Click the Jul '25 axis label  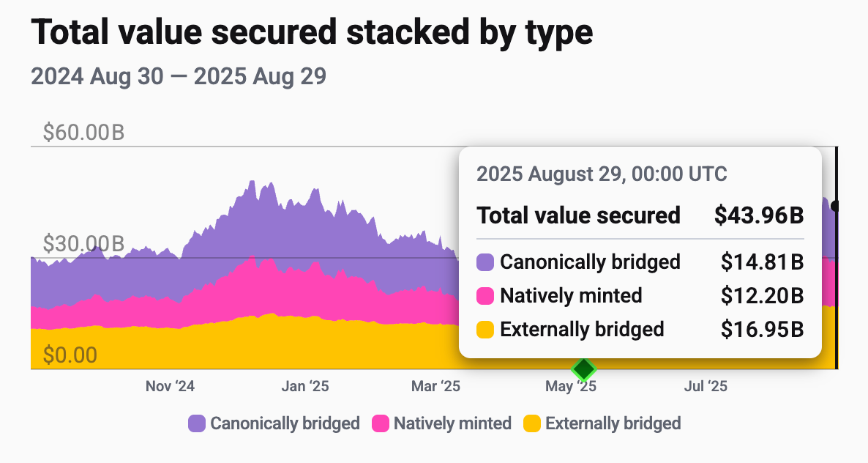coord(706,386)
